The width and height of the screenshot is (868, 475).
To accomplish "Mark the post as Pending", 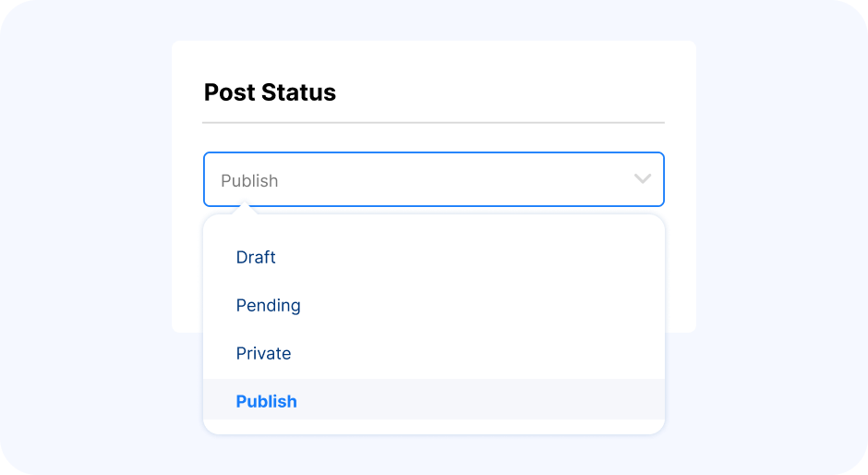I will tap(268, 305).
